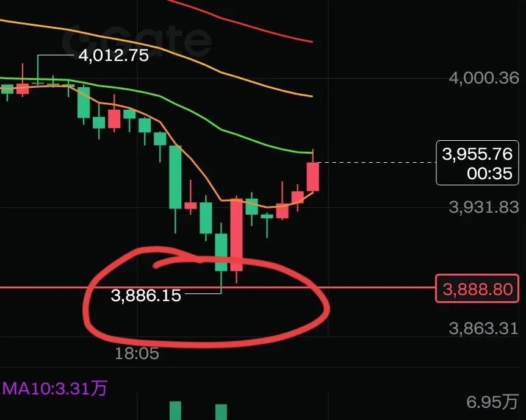526x420 pixels.
Task: Click the 3,886.15 low price label
Action: pyautogui.click(x=146, y=295)
